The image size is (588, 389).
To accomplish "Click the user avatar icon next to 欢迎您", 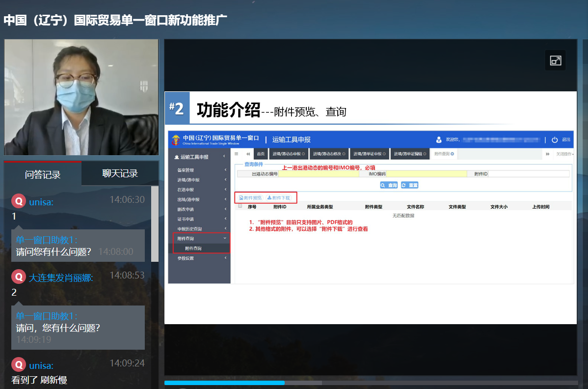I will click(x=439, y=139).
